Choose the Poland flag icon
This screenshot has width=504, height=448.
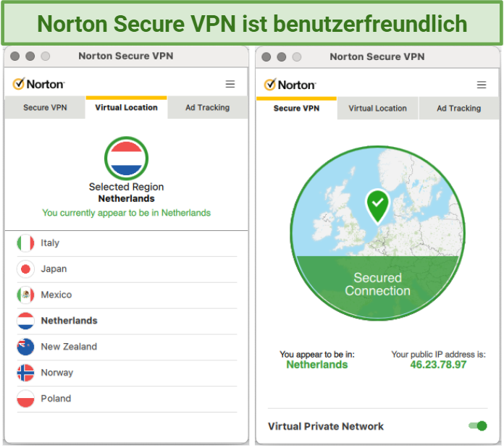point(25,399)
